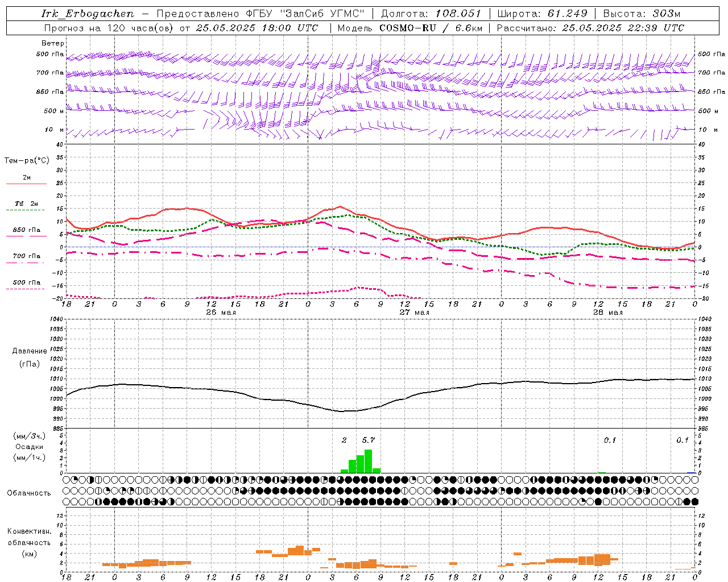Click the computed time 25.05.2025 22:39 UTC
This screenshot has width=728, height=582.
(623, 28)
